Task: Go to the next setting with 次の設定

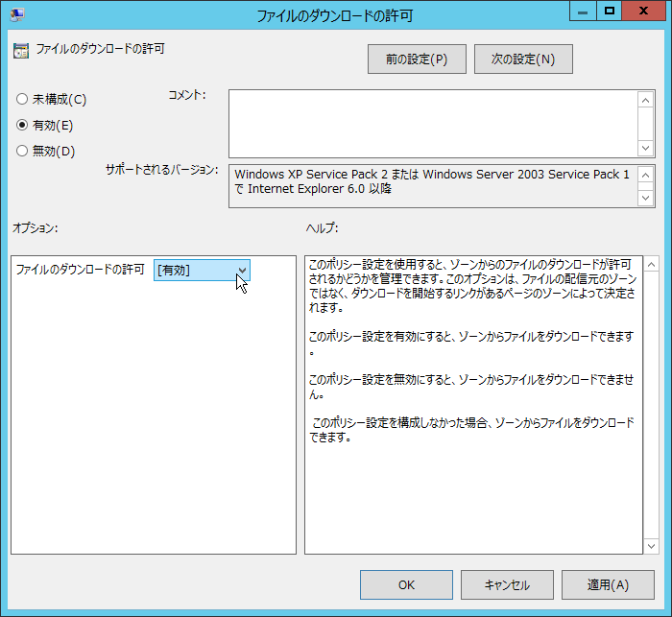Action: tap(523, 59)
